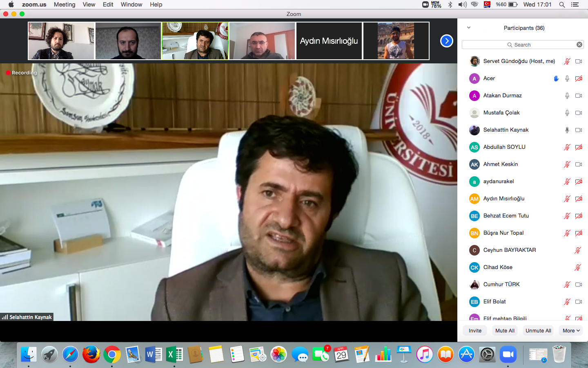Open the More dropdown in participants panel
The image size is (588, 368).
571,330
